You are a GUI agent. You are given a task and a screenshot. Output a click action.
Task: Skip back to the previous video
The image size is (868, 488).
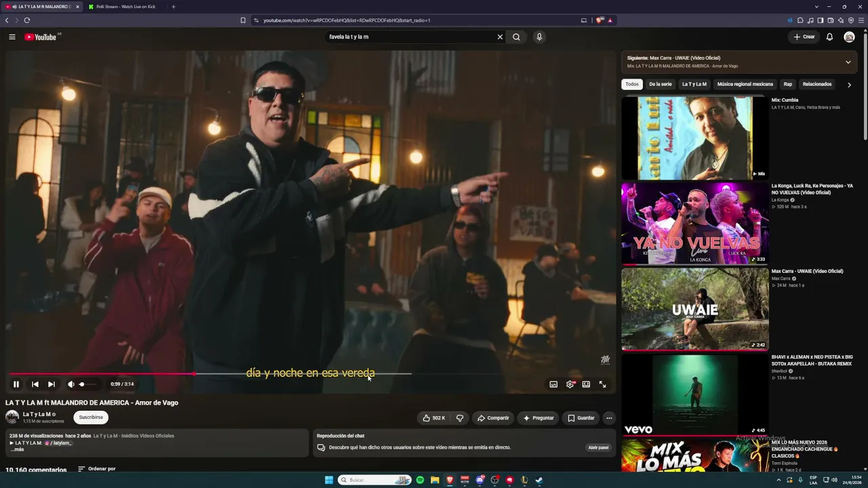coord(35,384)
